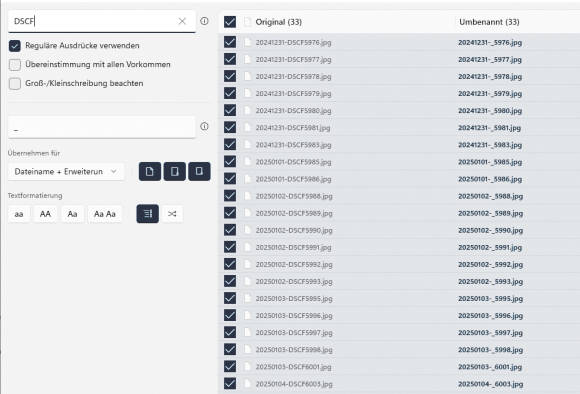Toggle the include files icon button

tap(150, 171)
